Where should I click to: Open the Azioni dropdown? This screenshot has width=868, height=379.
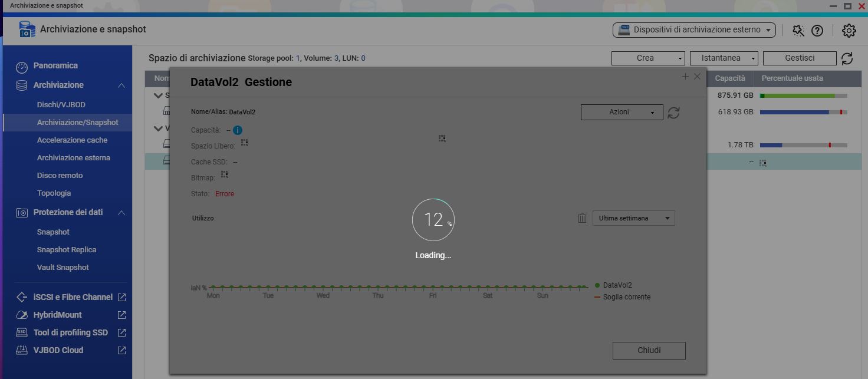[x=622, y=112]
